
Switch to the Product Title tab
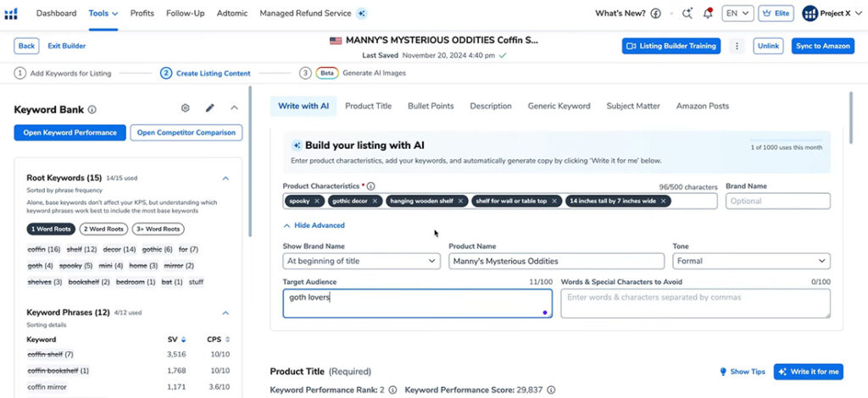pos(368,106)
